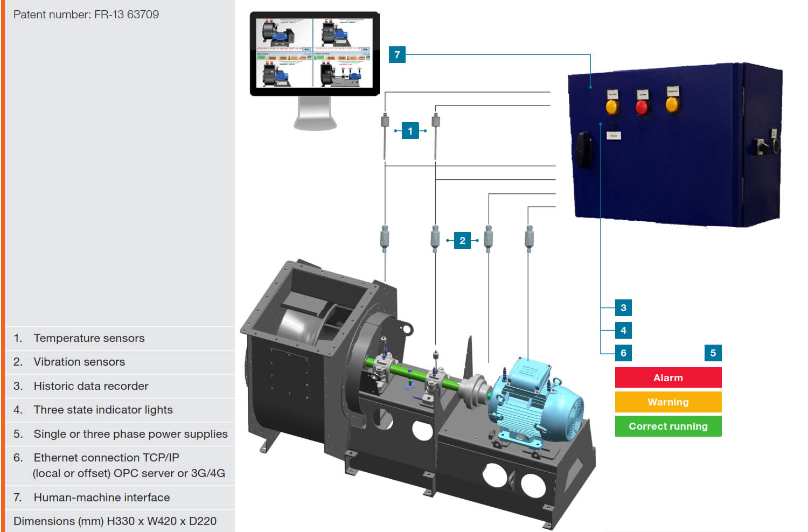Click the number 5 callout badge
Viewport: 808px width, 532px height.
point(713,353)
